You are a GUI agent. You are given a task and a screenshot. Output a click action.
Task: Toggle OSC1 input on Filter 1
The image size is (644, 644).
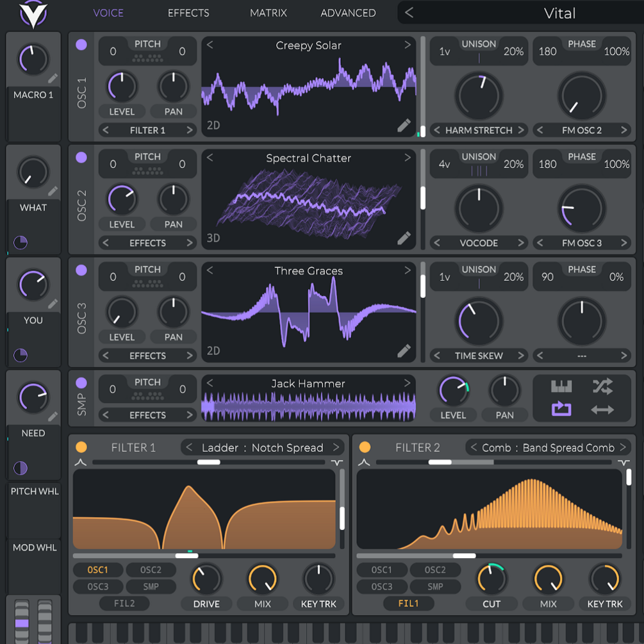tap(98, 570)
